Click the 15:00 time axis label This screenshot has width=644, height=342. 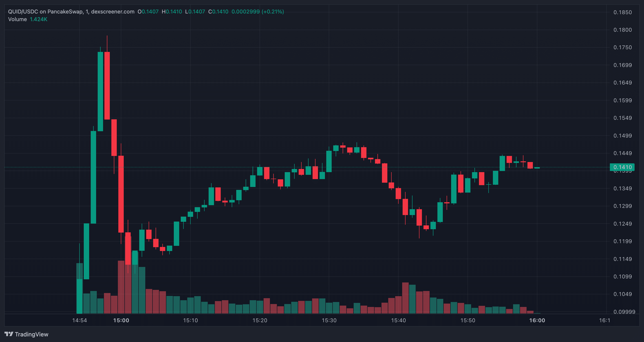tap(121, 320)
